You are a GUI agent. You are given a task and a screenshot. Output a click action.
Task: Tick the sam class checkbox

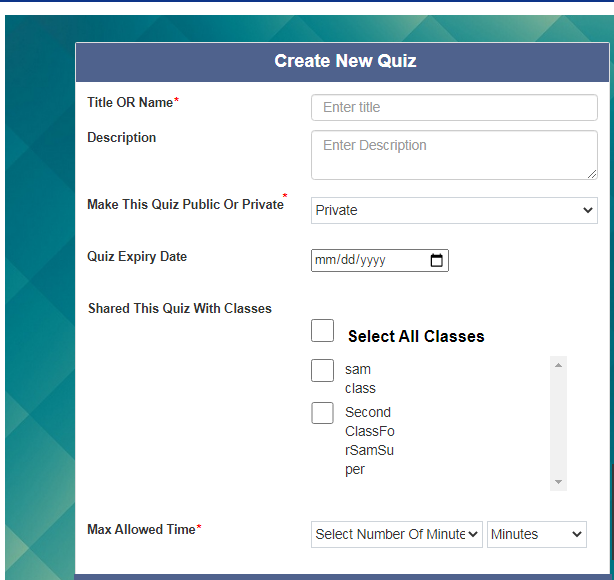click(322, 371)
